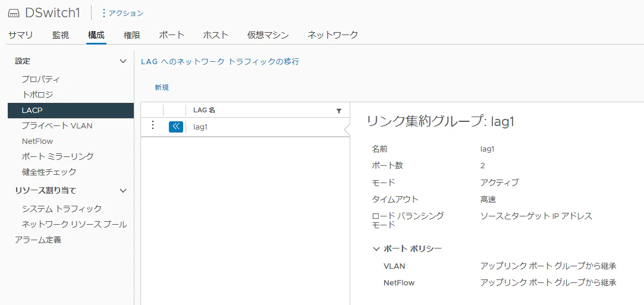Open トポロジ in the sidebar
This screenshot has width=644, height=305.
[37, 95]
